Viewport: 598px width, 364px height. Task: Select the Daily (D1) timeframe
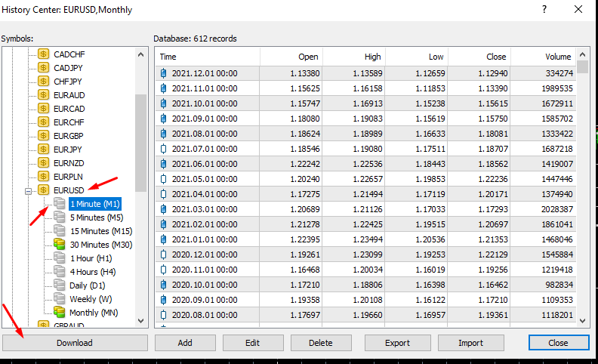(87, 285)
